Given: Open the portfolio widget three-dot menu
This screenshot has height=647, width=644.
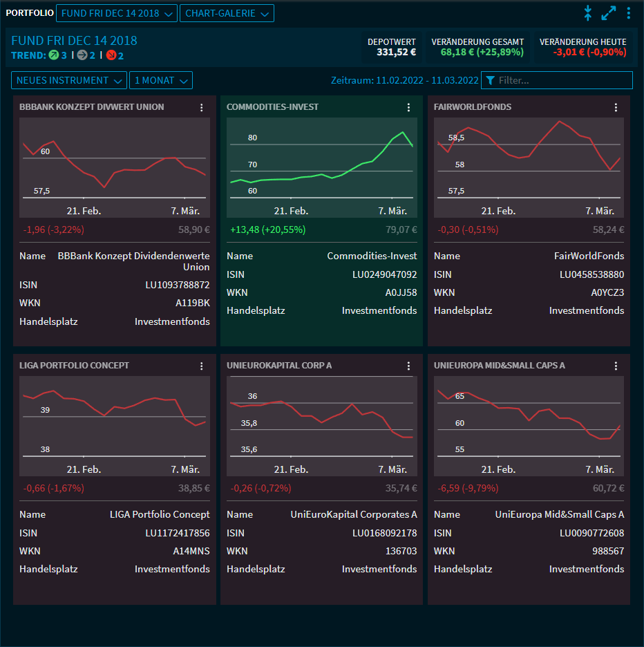Looking at the screenshot, I should 628,13.
